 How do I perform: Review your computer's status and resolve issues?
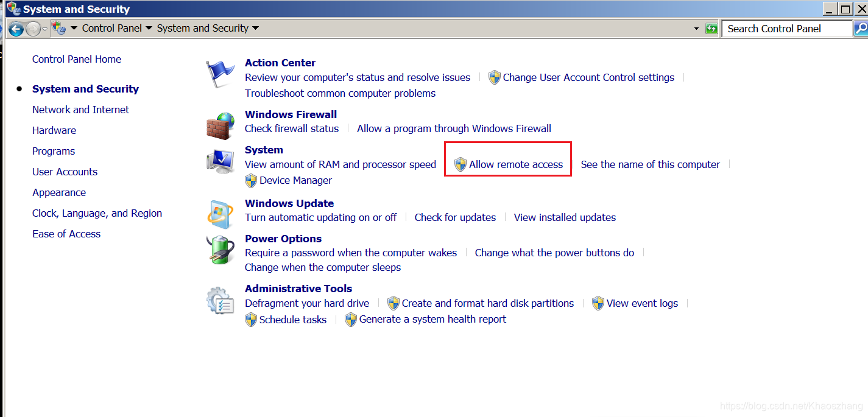358,77
